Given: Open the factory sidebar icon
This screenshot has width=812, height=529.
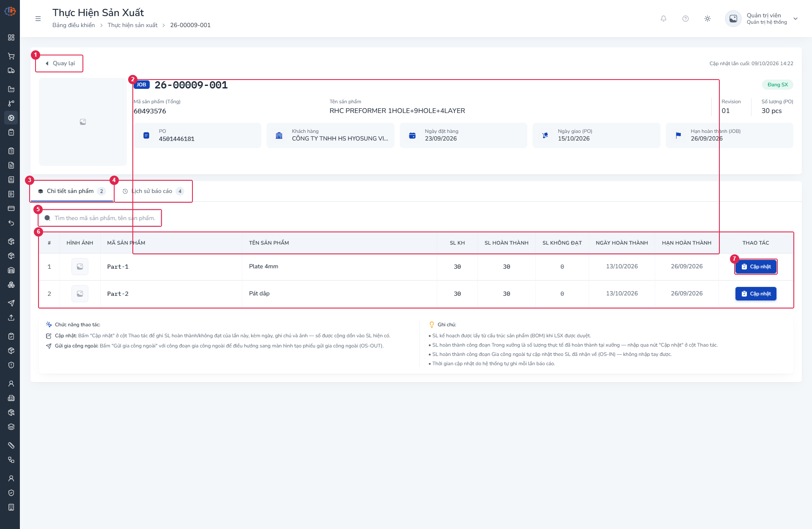Looking at the screenshot, I should coord(11,89).
